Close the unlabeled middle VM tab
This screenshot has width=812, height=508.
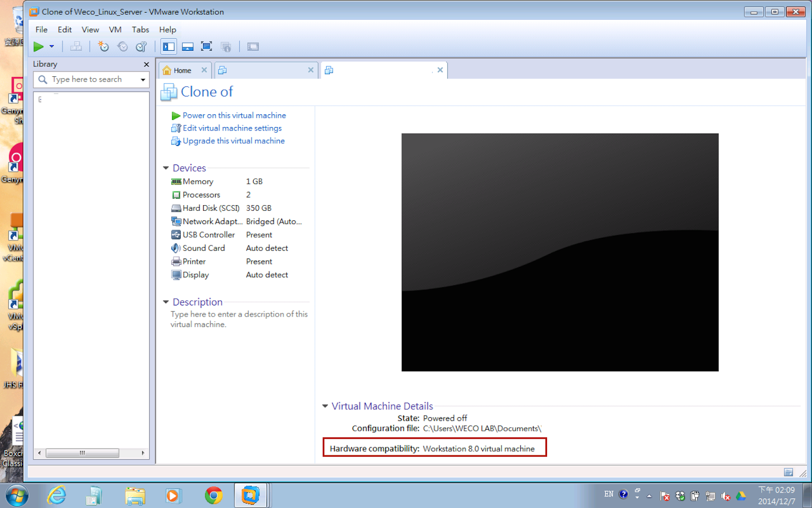click(311, 70)
